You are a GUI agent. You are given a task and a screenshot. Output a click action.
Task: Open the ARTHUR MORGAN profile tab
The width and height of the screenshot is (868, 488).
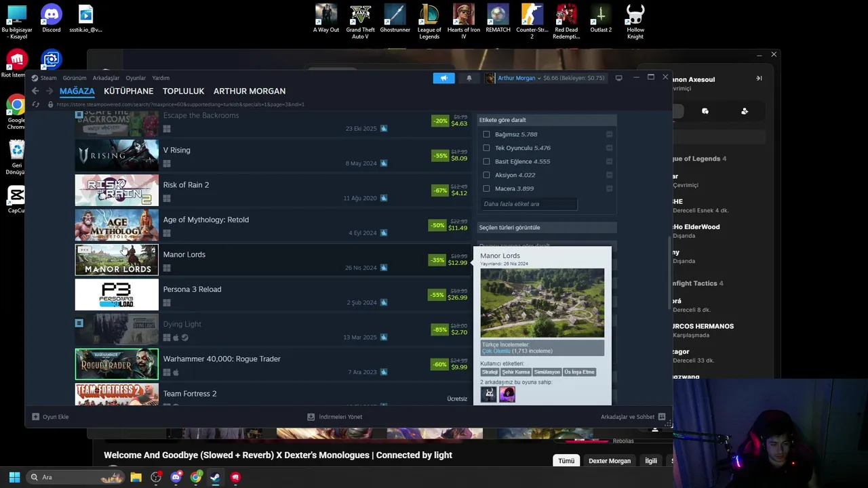coord(250,91)
